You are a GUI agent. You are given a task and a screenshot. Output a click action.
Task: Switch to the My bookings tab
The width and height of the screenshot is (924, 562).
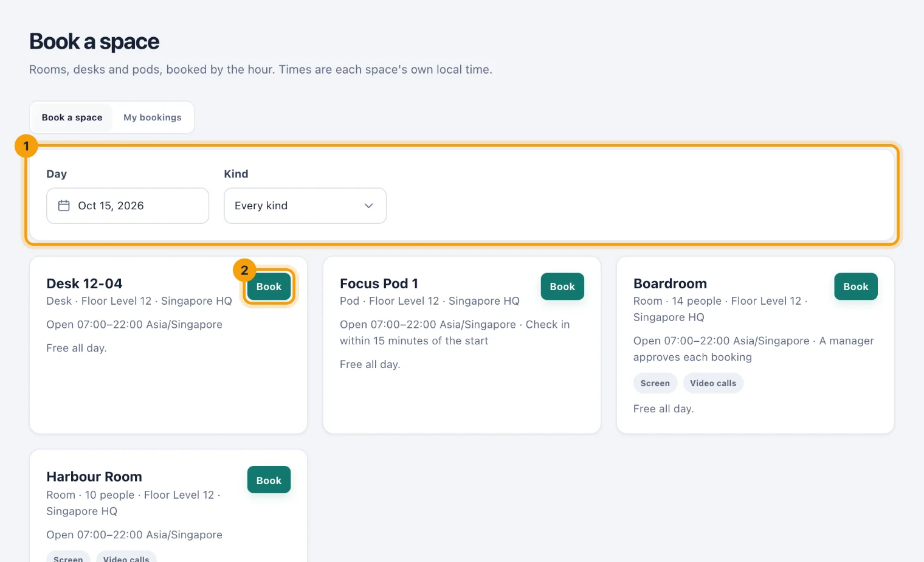(153, 117)
